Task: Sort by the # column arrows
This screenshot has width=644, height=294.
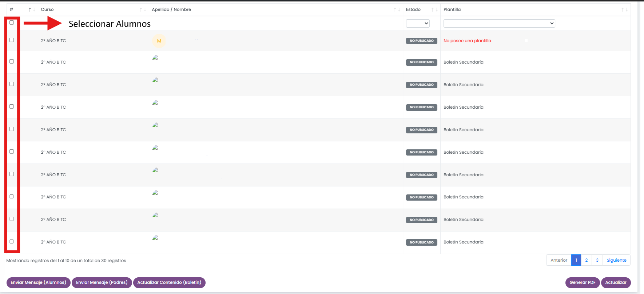Action: [x=32, y=9]
